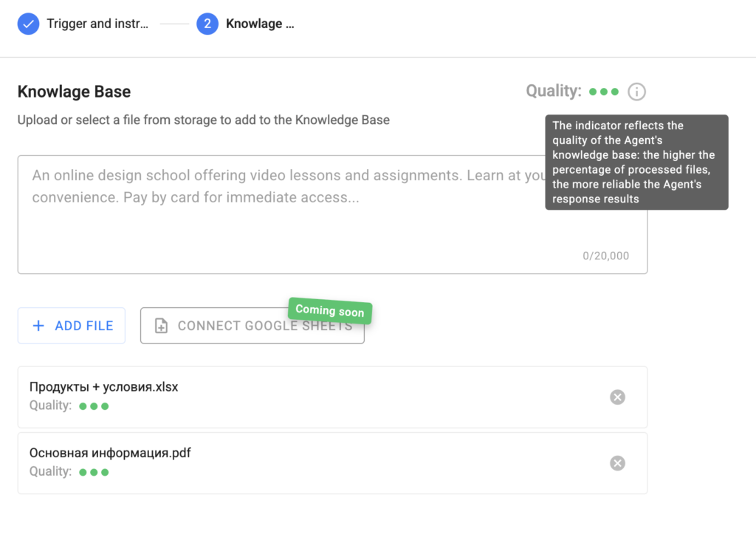Click quality dots under Основная информация.pdf
The height and width of the screenshot is (554, 756).
point(94,472)
